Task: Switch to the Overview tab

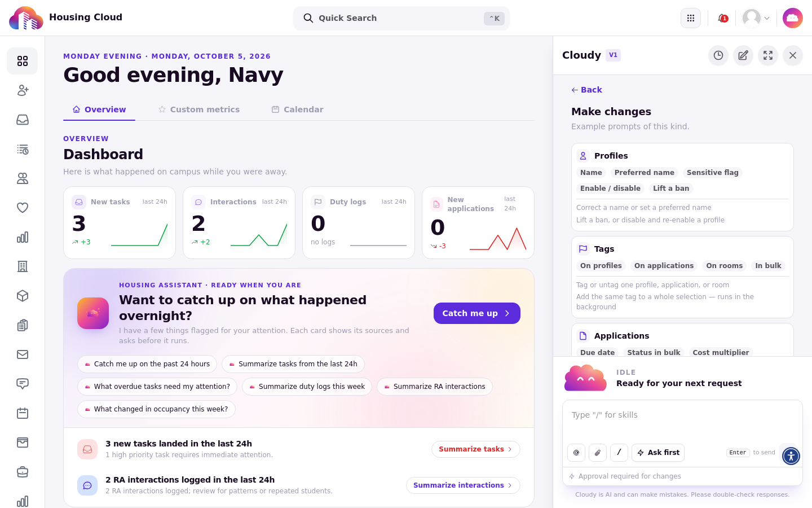Action: coord(99,110)
